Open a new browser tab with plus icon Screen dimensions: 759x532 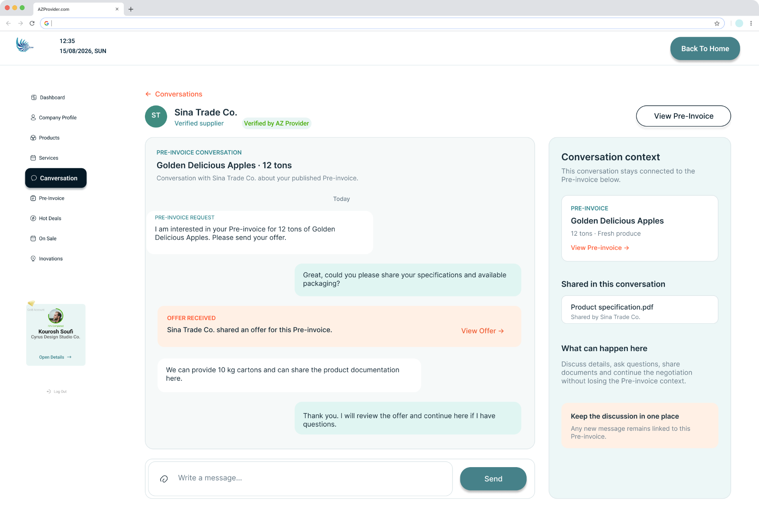click(x=131, y=9)
